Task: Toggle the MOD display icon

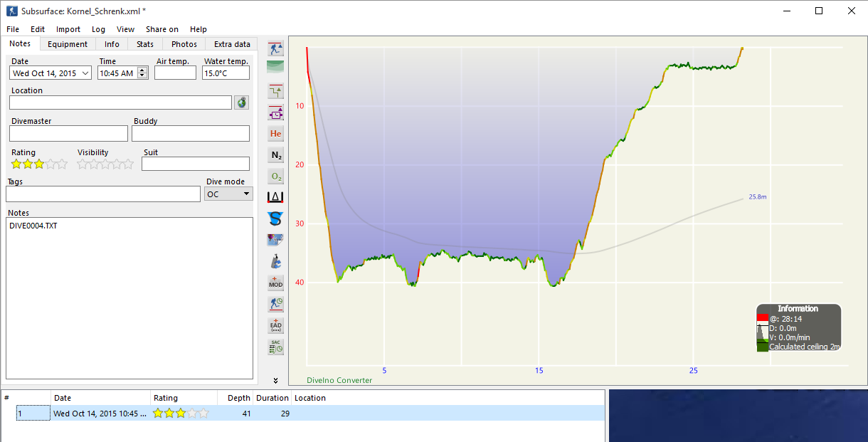Action: point(275,283)
